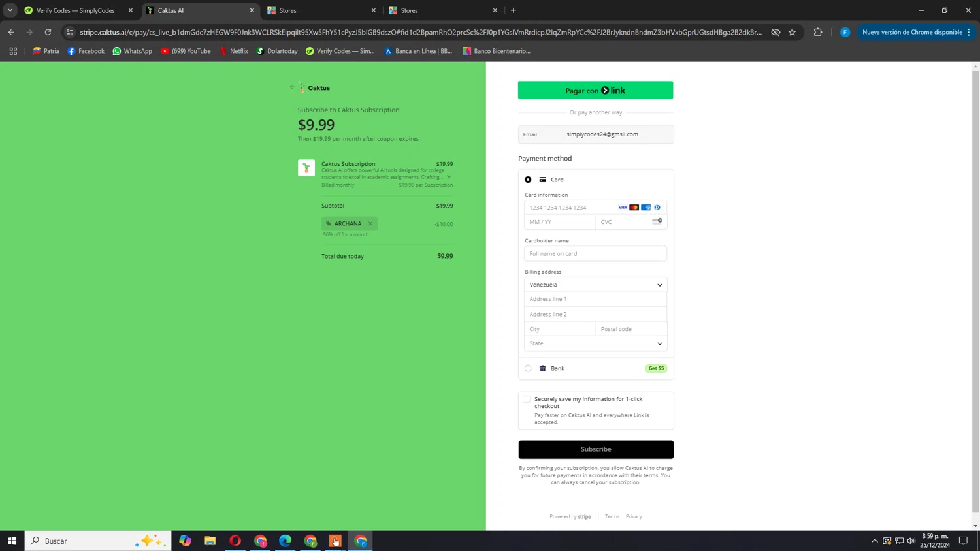Open the apps grid in bookmarks bar
Image resolution: width=980 pixels, height=551 pixels.
pyautogui.click(x=13, y=51)
